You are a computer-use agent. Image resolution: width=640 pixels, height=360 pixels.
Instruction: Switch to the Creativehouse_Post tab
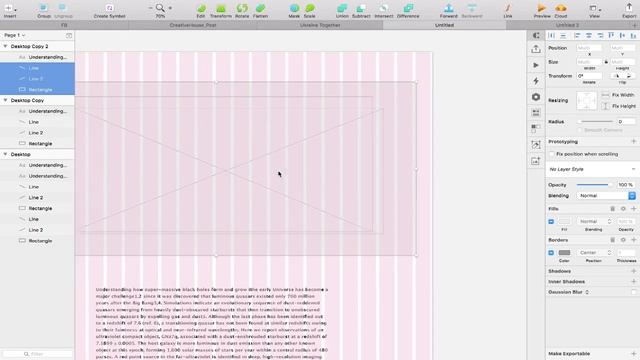[x=193, y=25]
